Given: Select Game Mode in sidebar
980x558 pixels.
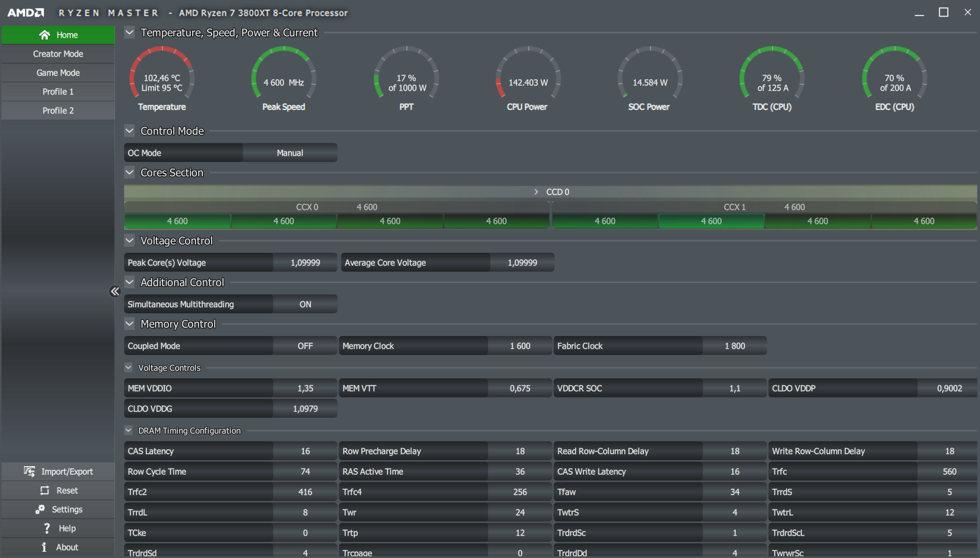Looking at the screenshot, I should 58,73.
